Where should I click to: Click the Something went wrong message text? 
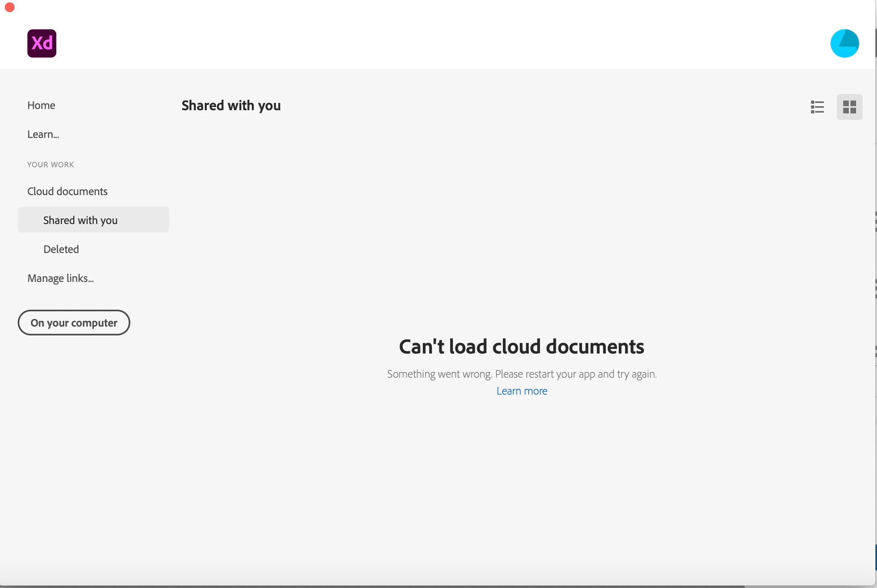[x=521, y=374]
